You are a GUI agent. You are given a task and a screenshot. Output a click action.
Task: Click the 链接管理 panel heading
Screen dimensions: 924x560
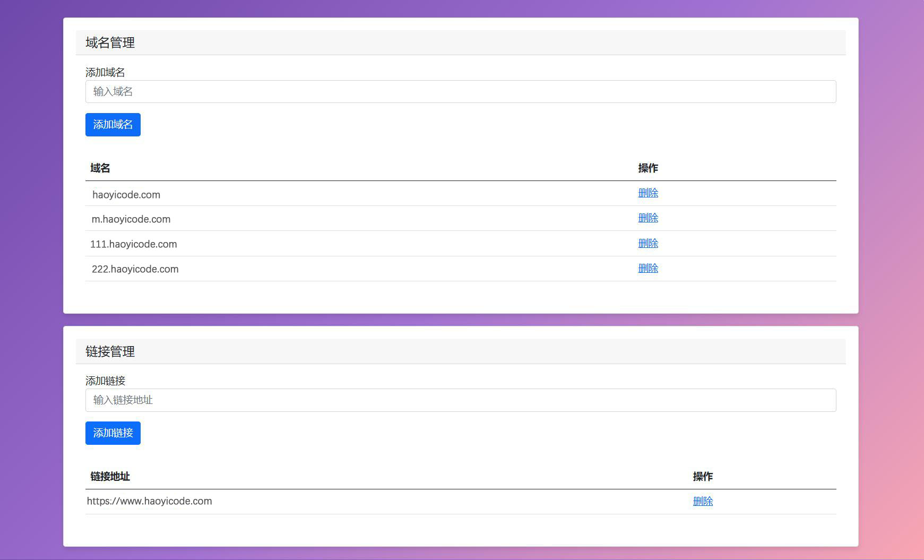pyautogui.click(x=110, y=351)
